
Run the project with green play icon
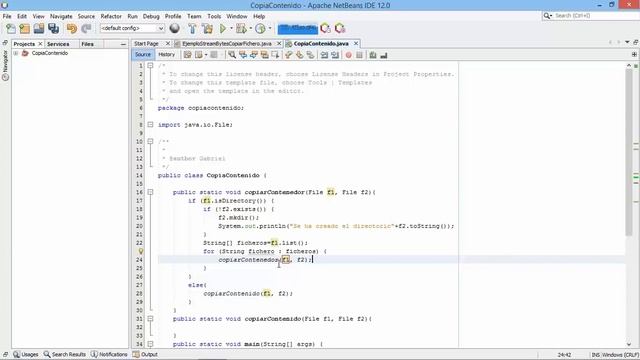223,29
